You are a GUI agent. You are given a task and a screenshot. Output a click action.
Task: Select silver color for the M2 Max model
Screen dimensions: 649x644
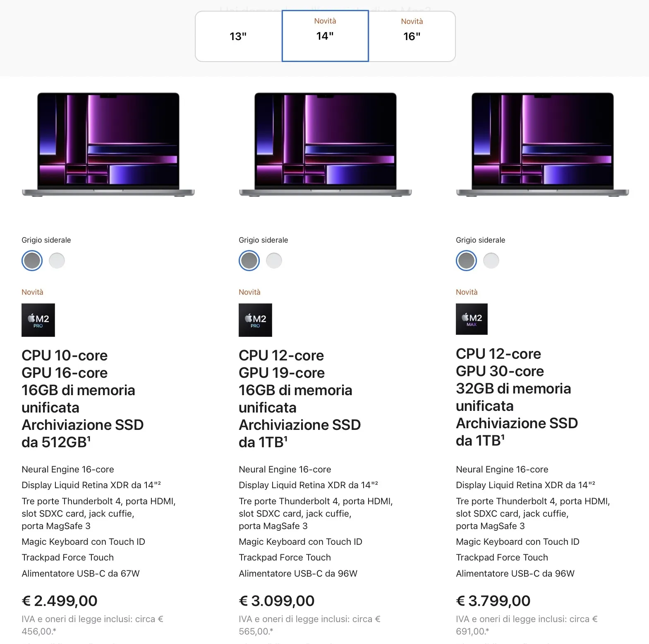[x=491, y=260]
